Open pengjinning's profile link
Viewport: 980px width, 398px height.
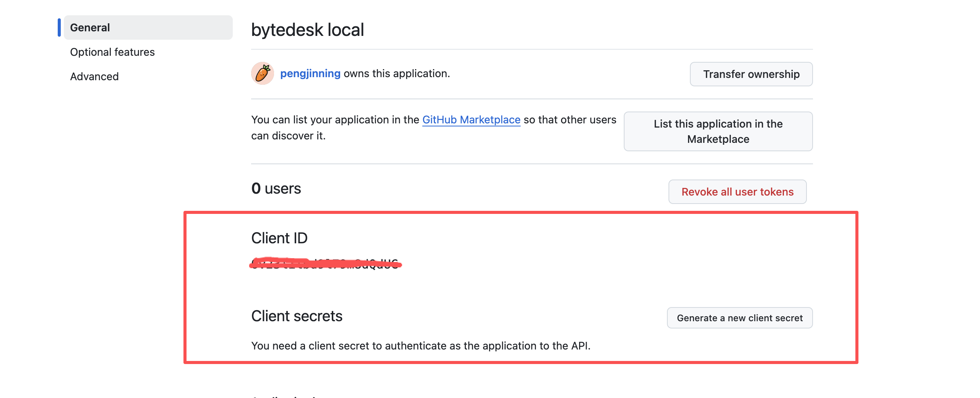click(310, 73)
